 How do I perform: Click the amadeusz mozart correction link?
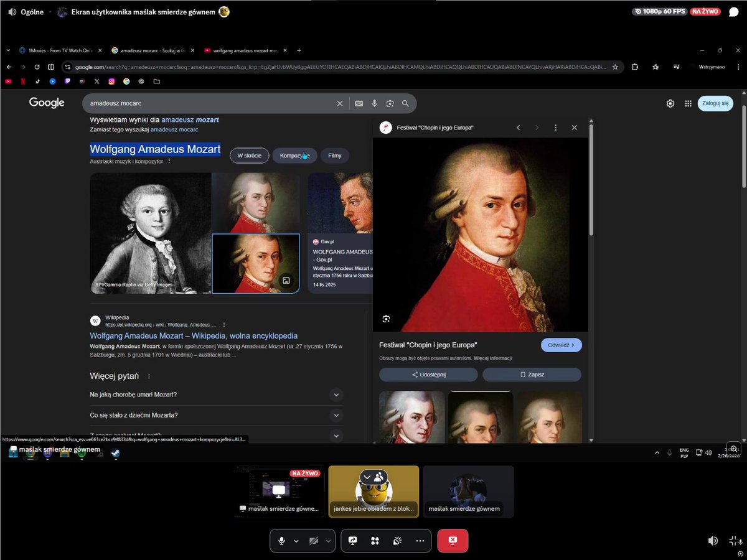(x=190, y=119)
